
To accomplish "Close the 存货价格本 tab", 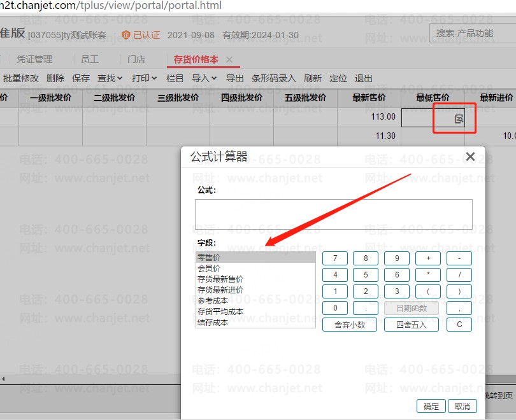I will (229, 59).
